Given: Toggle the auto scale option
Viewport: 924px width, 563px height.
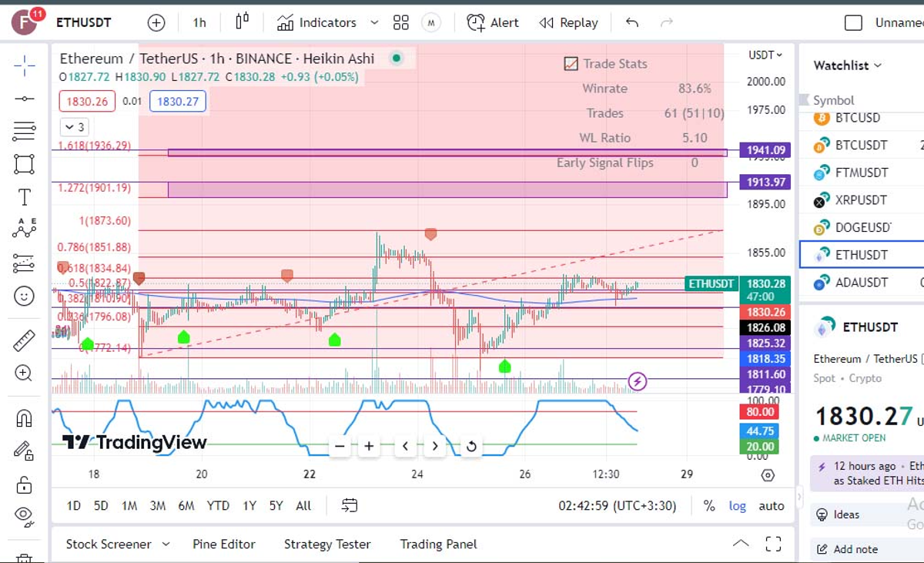Looking at the screenshot, I should (x=771, y=506).
